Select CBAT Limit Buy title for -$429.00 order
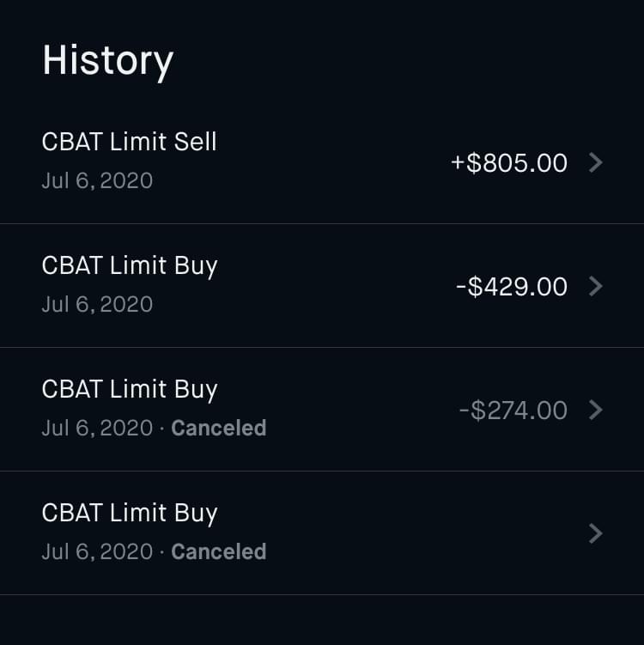The width and height of the screenshot is (644, 645). point(130,265)
